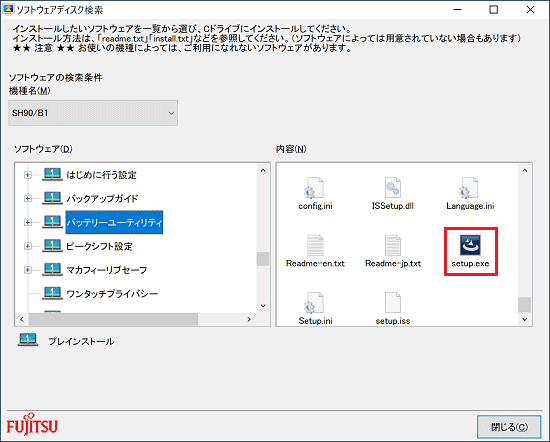The image size is (550, 442).
Task: Select the ワンタッチプライバシー tree item
Action: 112,294
